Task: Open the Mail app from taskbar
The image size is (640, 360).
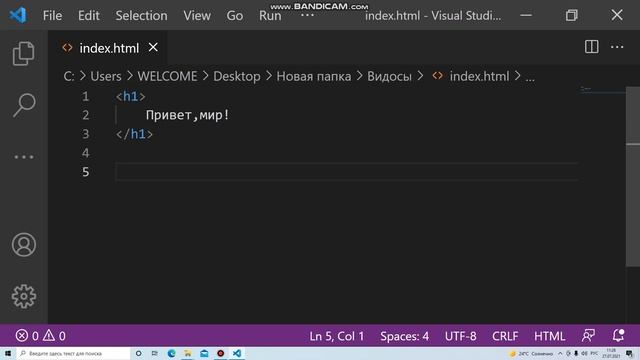Action: click(x=204, y=353)
